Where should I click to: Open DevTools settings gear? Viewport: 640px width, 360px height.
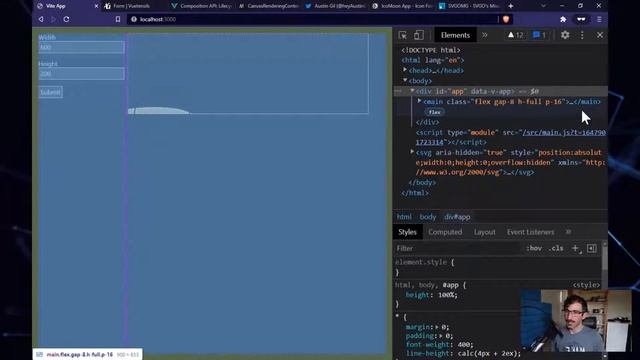(x=565, y=35)
